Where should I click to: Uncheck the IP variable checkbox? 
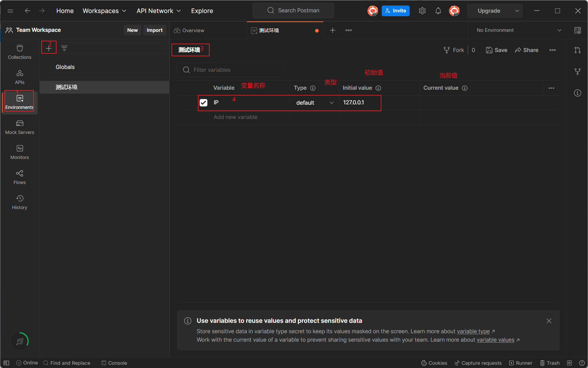point(203,103)
